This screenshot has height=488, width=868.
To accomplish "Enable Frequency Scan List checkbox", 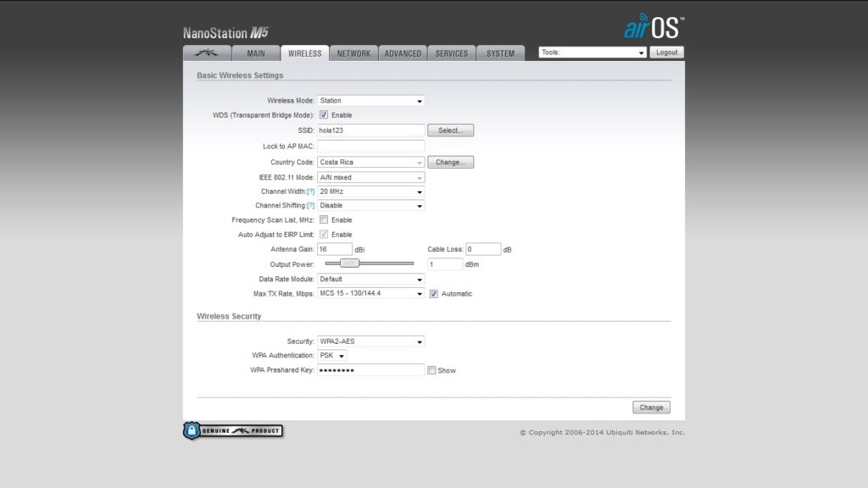I will (324, 219).
